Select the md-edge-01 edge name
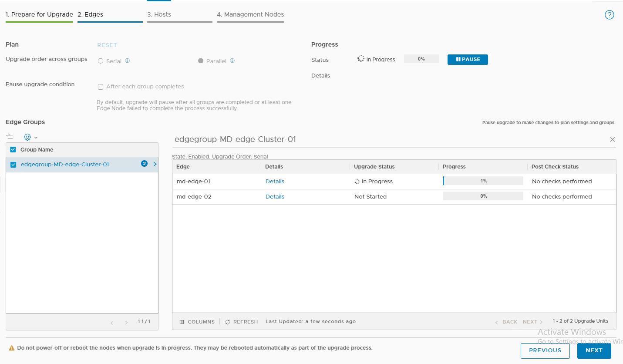Screen dimensions: 623x364 [x=193, y=182]
